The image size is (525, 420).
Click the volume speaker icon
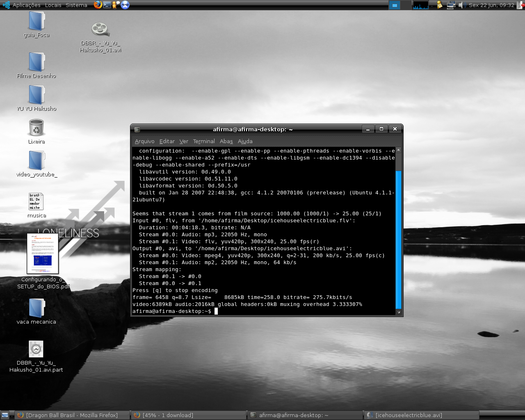coord(461,5)
